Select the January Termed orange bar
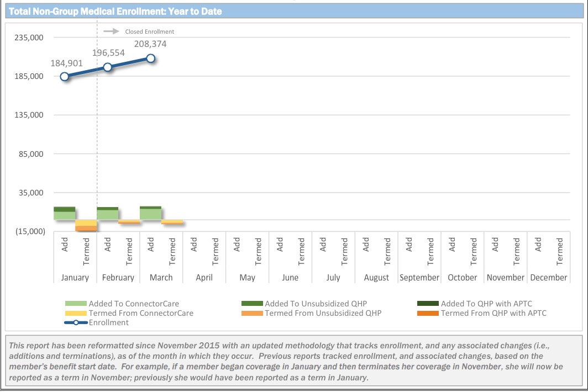This screenshot has height=392, width=588. [86, 225]
